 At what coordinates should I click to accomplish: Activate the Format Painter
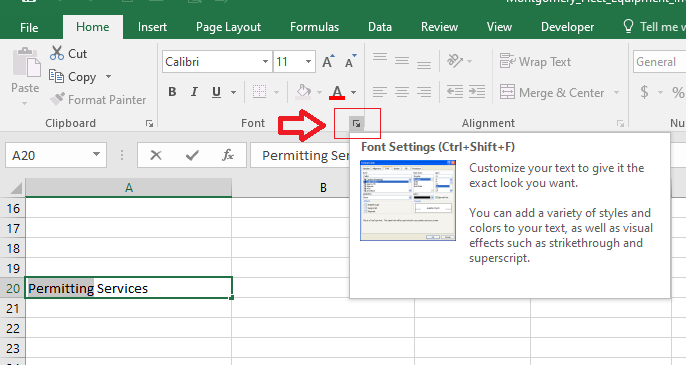[x=98, y=100]
